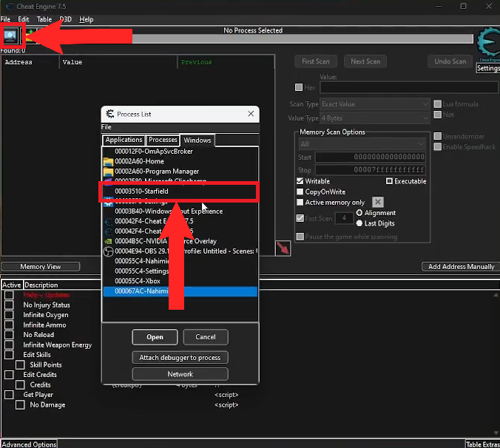The width and height of the screenshot is (500, 448).
Task: Toggle the Writable checkbox
Action: (300, 181)
